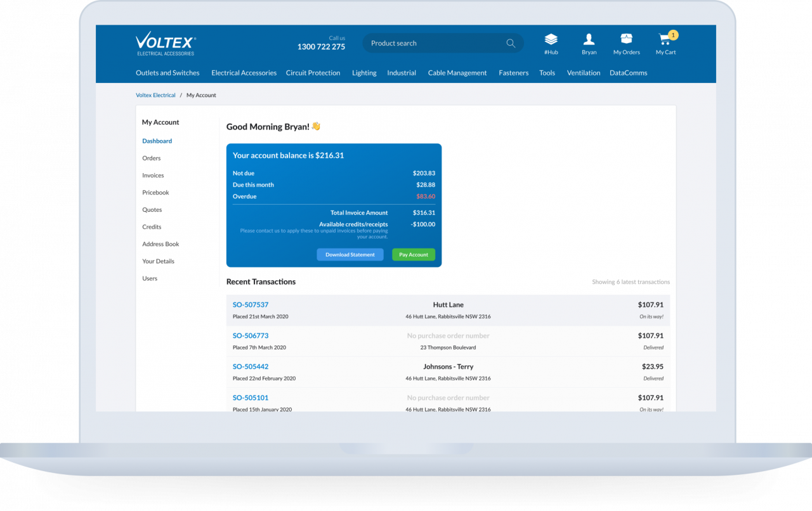Open the Outlets and Switches menu
The height and width of the screenshot is (511, 812).
coord(167,73)
